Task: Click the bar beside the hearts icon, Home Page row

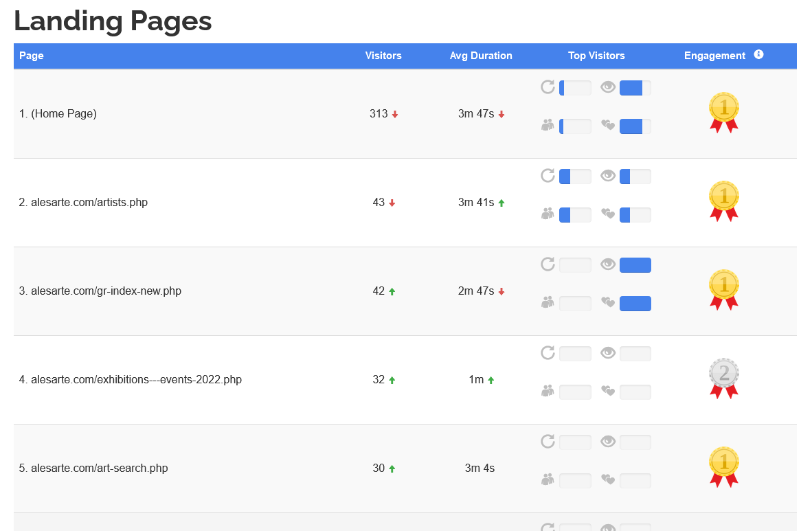Action: point(635,126)
